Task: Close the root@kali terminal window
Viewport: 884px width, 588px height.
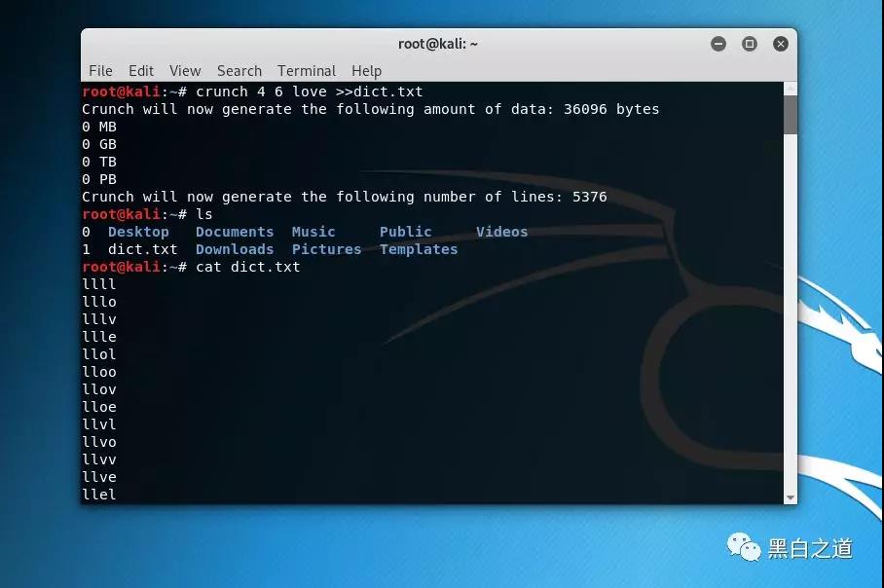Action: point(780,44)
